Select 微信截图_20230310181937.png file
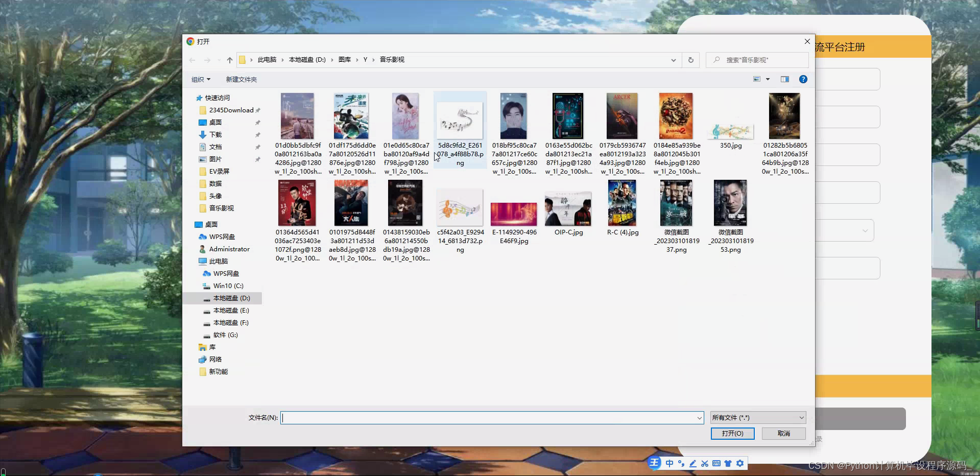Image resolution: width=980 pixels, height=476 pixels. [x=677, y=217]
